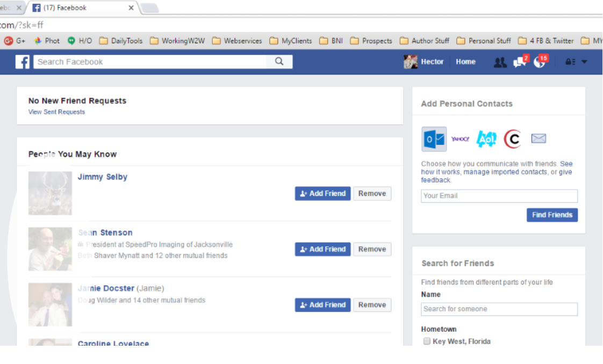
Task: Open messages icon with 2 badge
Action: pyautogui.click(x=520, y=61)
